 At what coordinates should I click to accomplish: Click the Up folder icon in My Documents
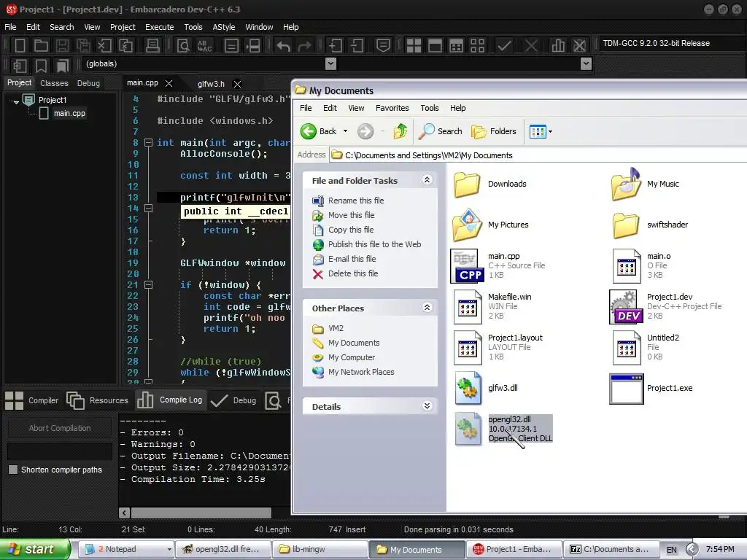[400, 131]
